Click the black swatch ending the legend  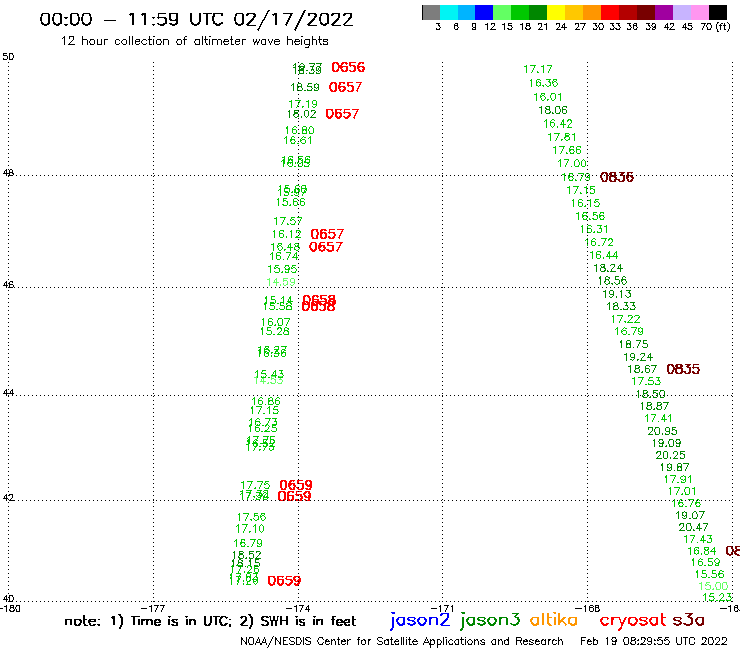click(x=718, y=12)
